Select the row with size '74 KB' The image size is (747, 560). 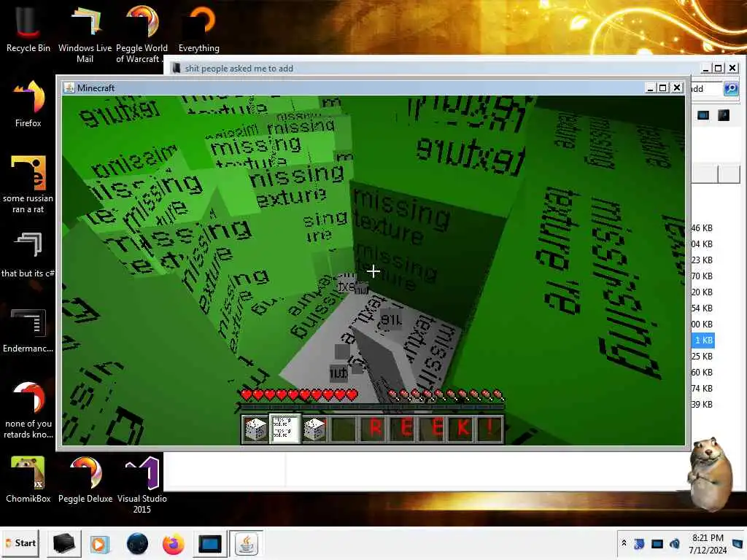[x=703, y=389]
